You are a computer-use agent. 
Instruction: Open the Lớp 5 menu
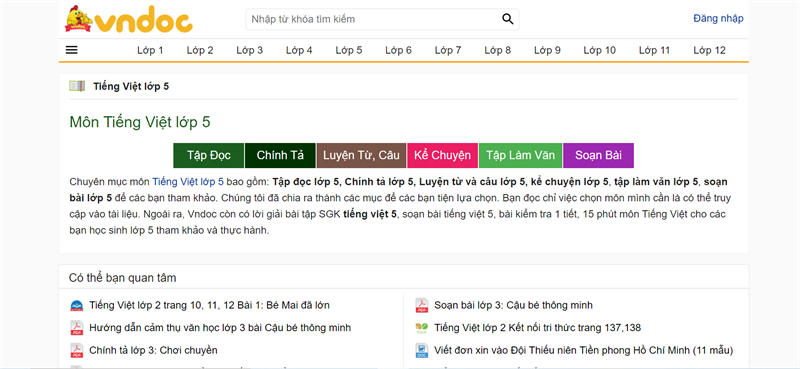(x=349, y=50)
